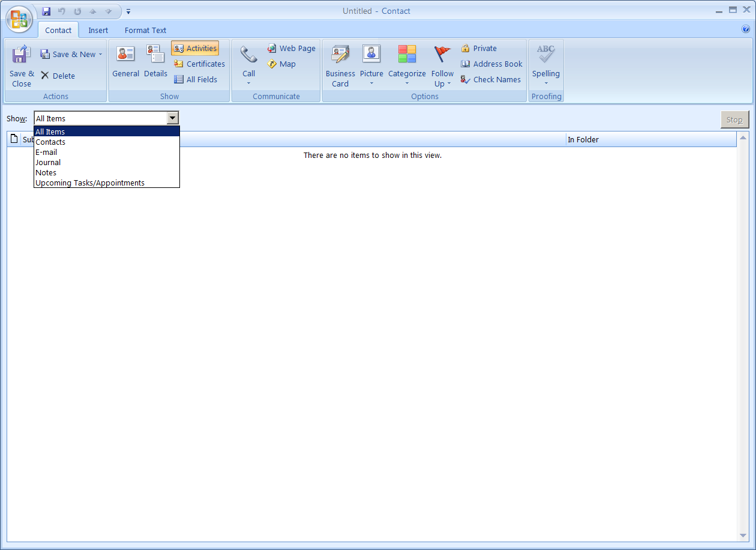Edit the Business Card

tap(340, 66)
